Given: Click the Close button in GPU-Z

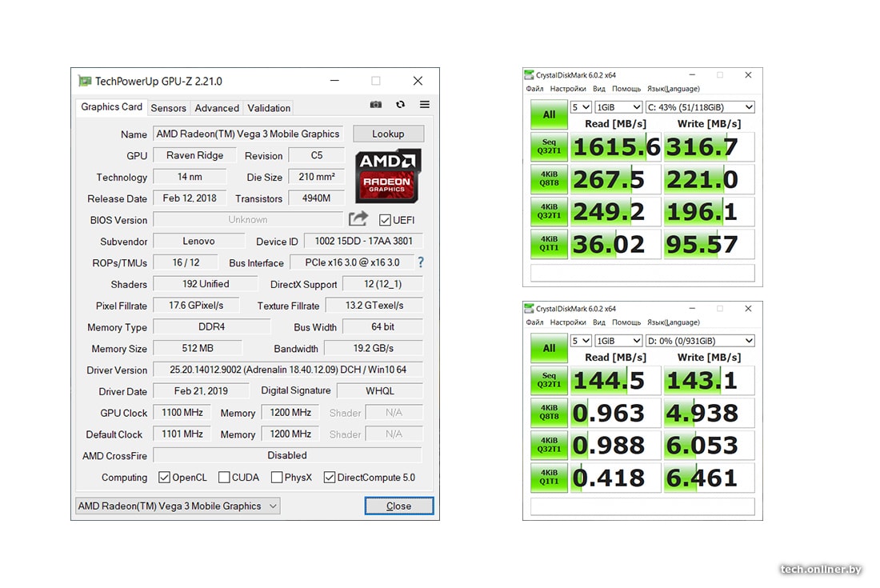Looking at the screenshot, I should coord(398,506).
